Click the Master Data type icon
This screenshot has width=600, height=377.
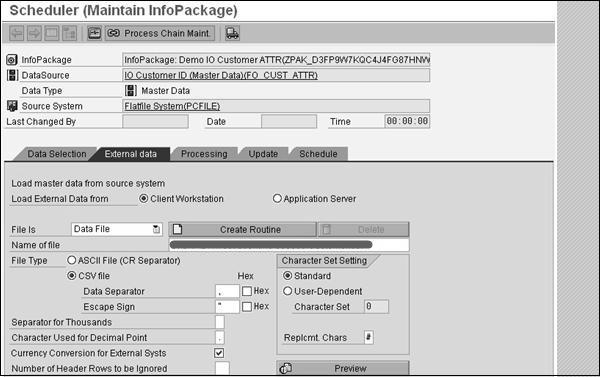point(130,91)
